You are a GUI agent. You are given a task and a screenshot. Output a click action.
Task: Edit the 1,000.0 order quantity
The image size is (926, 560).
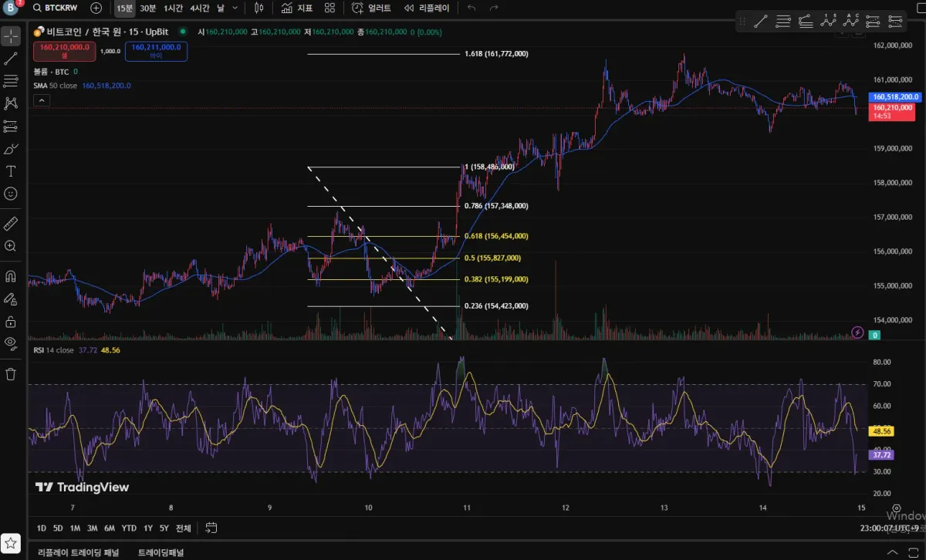(110, 51)
